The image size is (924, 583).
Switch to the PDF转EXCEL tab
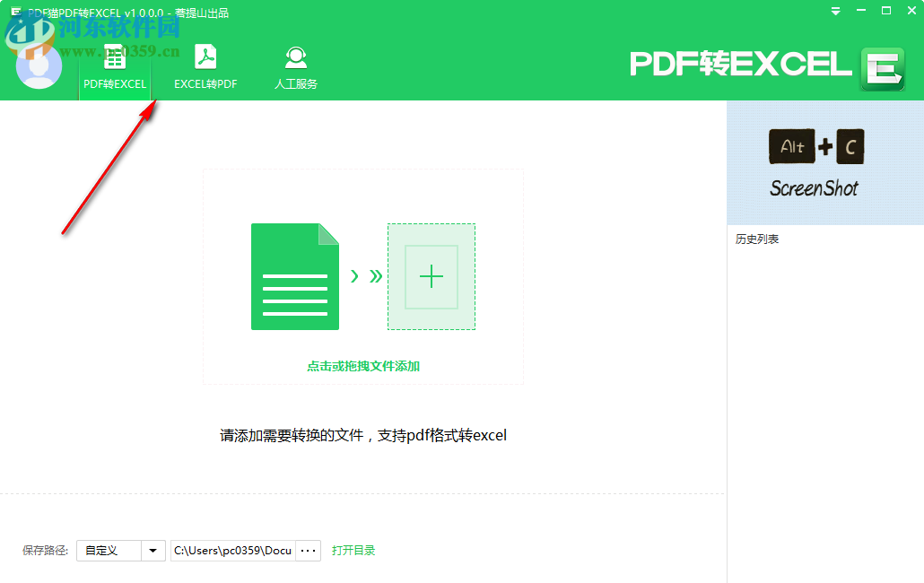coord(114,83)
